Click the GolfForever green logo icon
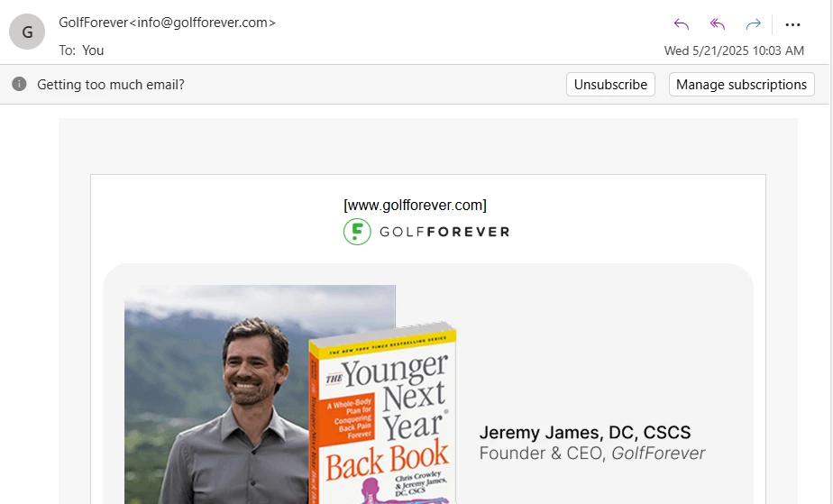This screenshot has width=833, height=504. 357,232
